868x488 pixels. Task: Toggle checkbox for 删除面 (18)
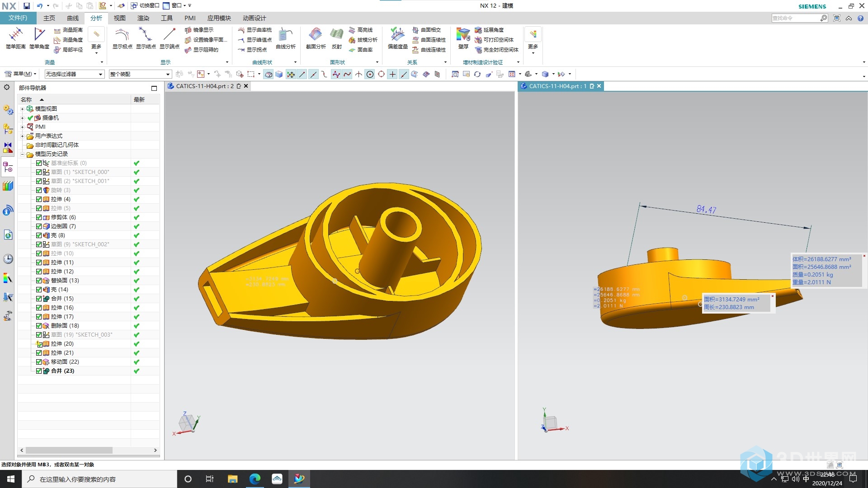pos(39,326)
